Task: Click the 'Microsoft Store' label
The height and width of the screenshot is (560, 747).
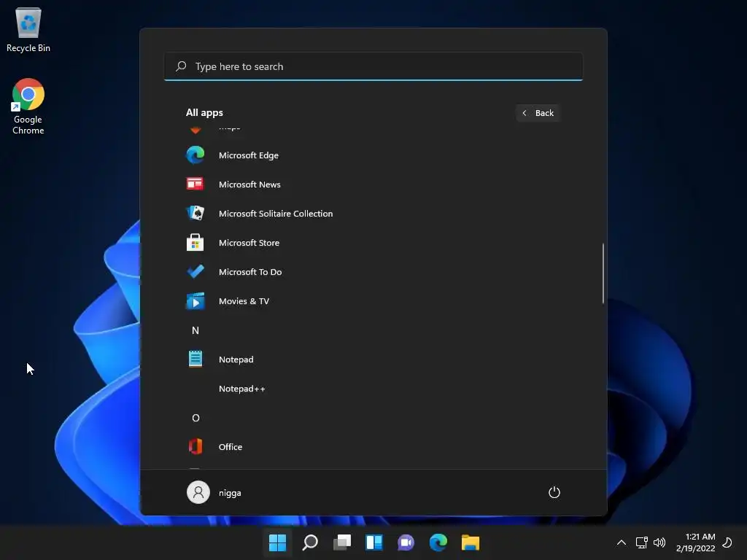Action: pyautogui.click(x=249, y=243)
